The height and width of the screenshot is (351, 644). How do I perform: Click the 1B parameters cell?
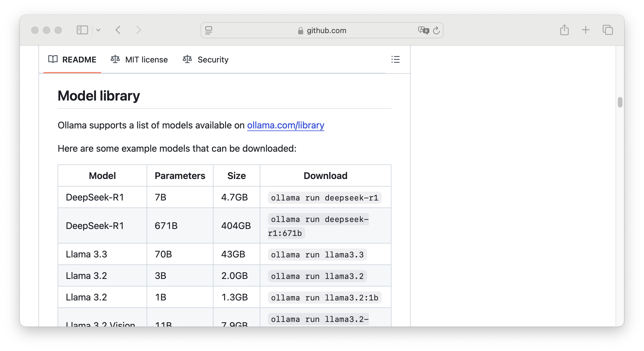pos(180,297)
